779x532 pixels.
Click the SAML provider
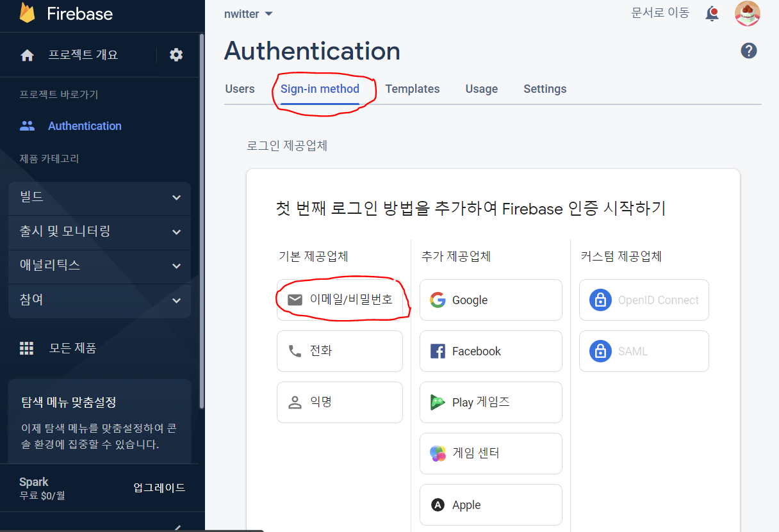tap(644, 351)
